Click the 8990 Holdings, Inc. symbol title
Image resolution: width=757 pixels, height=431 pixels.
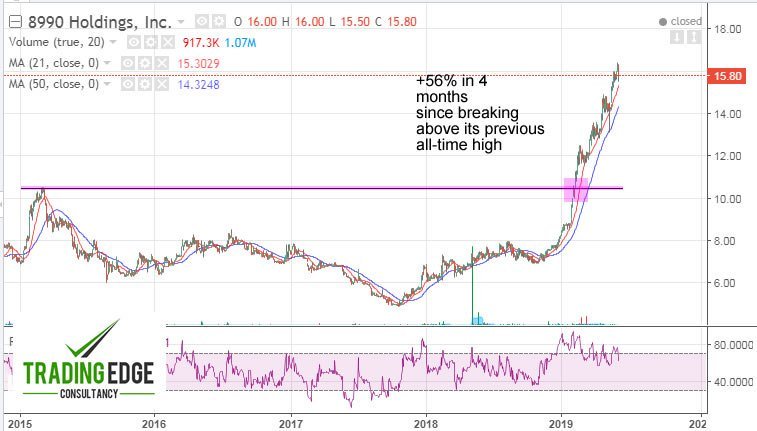pyautogui.click(x=100, y=22)
